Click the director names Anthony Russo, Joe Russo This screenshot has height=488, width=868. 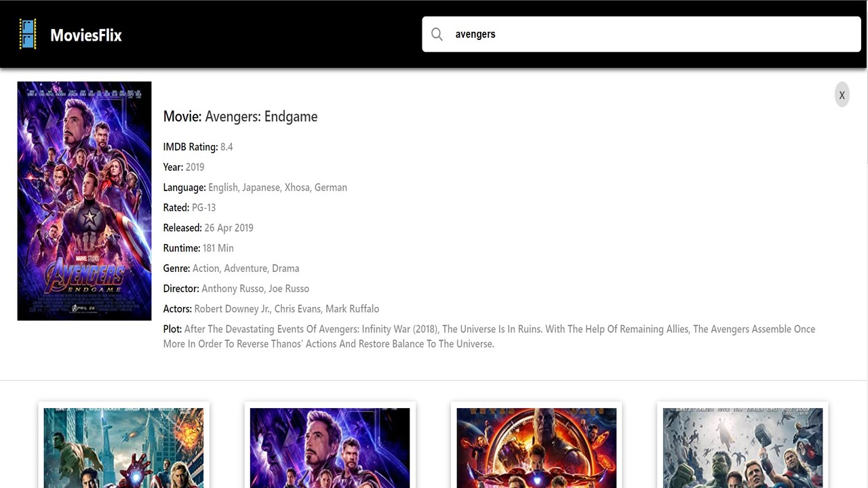(255, 289)
